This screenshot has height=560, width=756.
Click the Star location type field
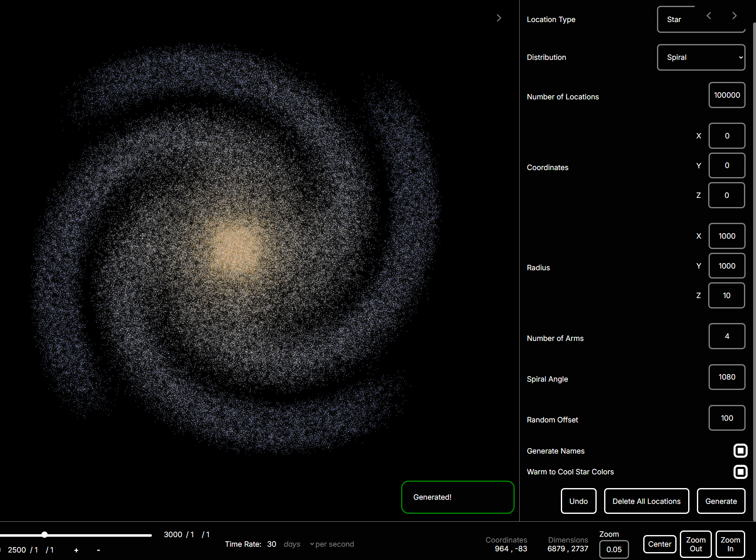point(678,20)
